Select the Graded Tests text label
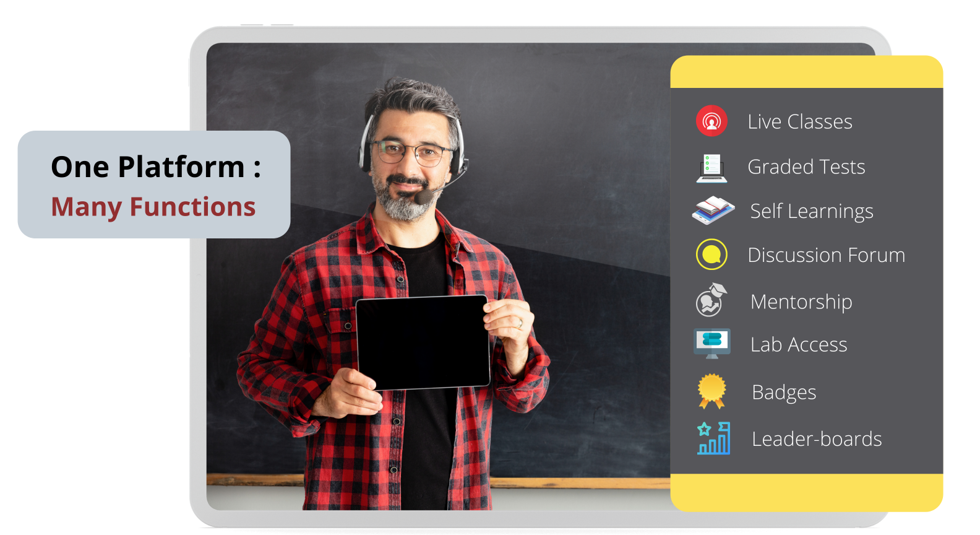The height and width of the screenshot is (535, 980). click(806, 167)
